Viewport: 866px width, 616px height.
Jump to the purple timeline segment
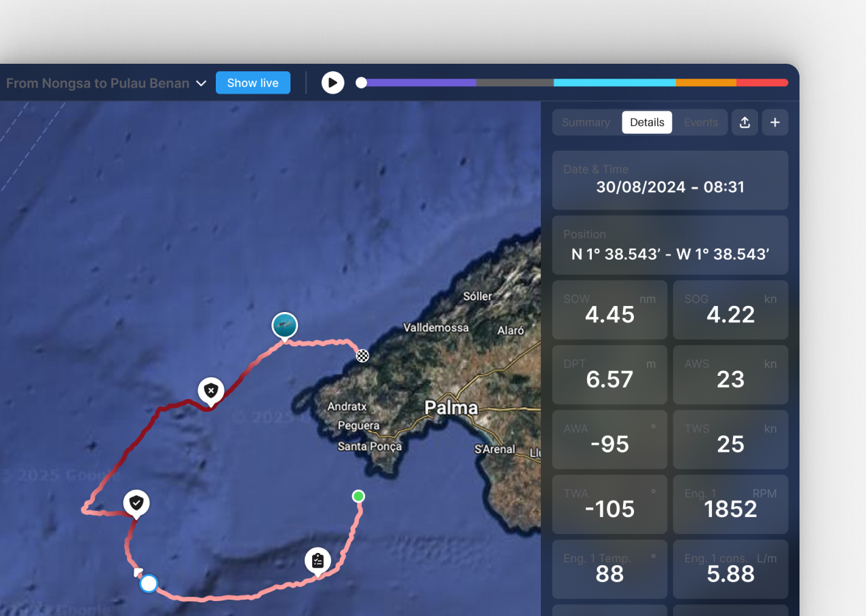tap(421, 83)
